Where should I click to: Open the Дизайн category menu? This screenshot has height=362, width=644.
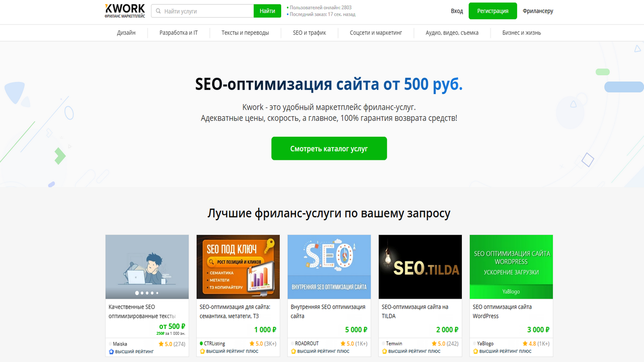[126, 33]
